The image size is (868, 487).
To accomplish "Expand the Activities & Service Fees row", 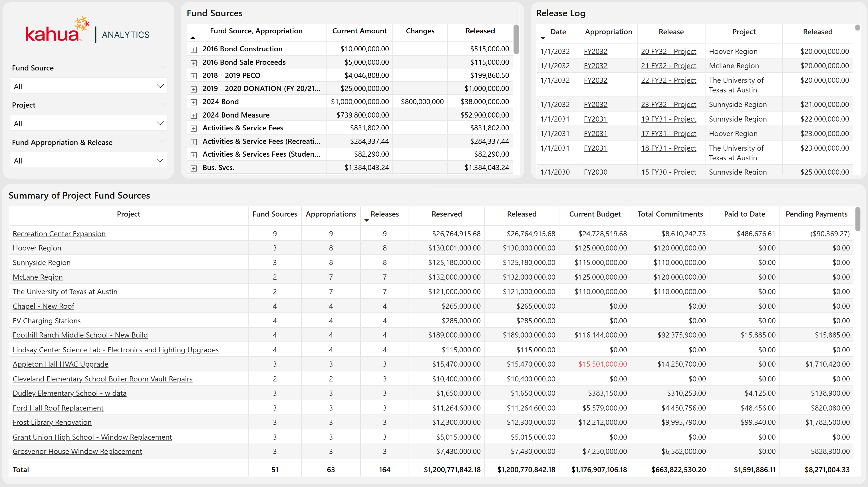I will coord(194,129).
